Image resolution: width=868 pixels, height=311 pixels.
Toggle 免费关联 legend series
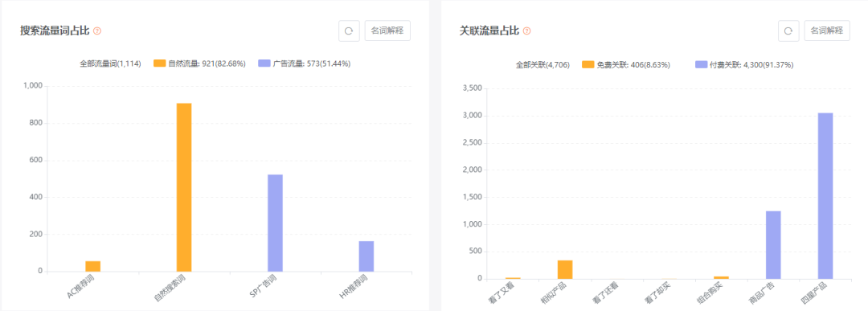click(626, 65)
